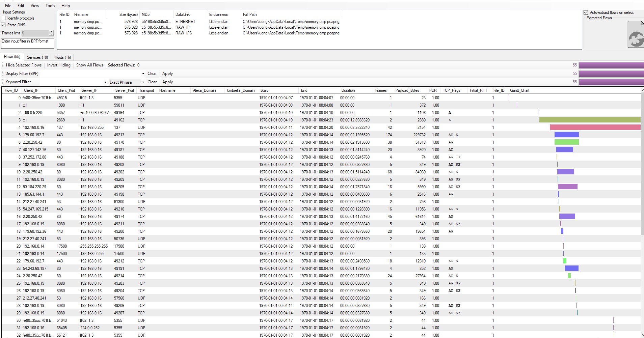Open the Keyword Filter text dropdown arrow
The width and height of the screenshot is (644, 338).
pos(105,82)
